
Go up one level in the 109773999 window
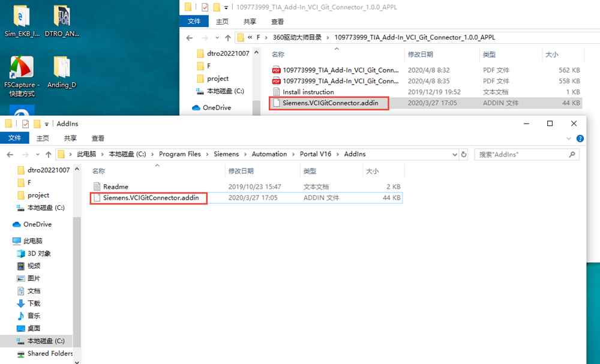click(x=227, y=38)
